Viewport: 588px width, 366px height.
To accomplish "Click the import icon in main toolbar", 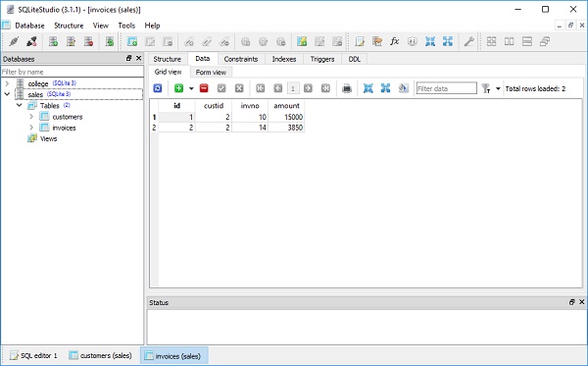I will (430, 41).
